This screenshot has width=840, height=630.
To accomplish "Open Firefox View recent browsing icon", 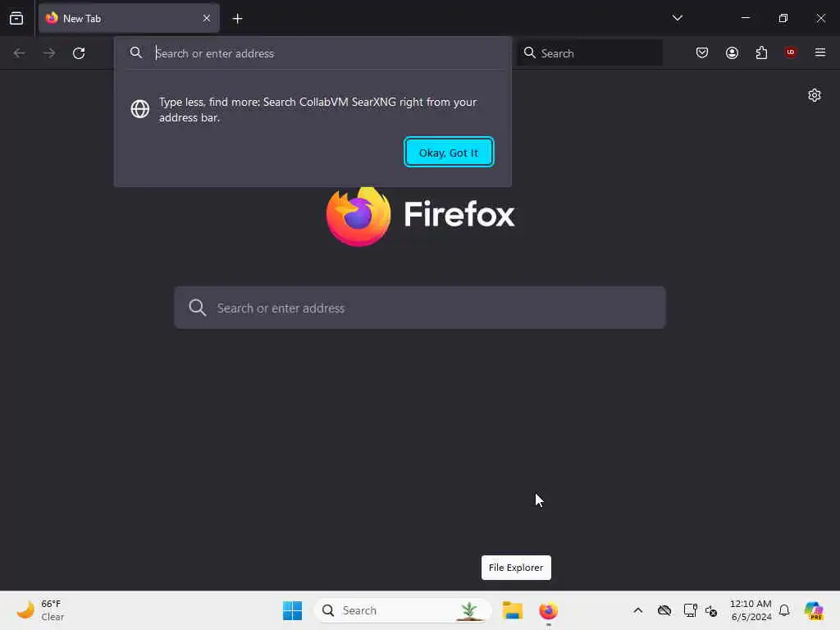I will (16, 18).
